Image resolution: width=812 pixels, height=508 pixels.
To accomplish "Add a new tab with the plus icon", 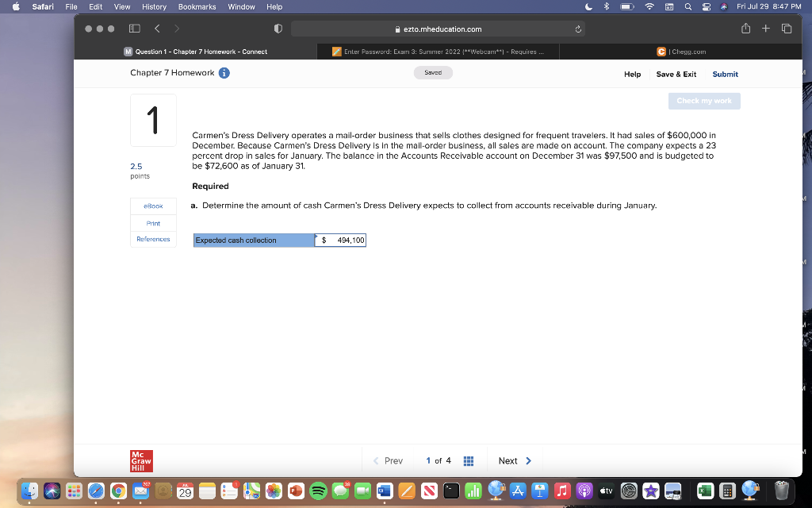I will coord(766,29).
